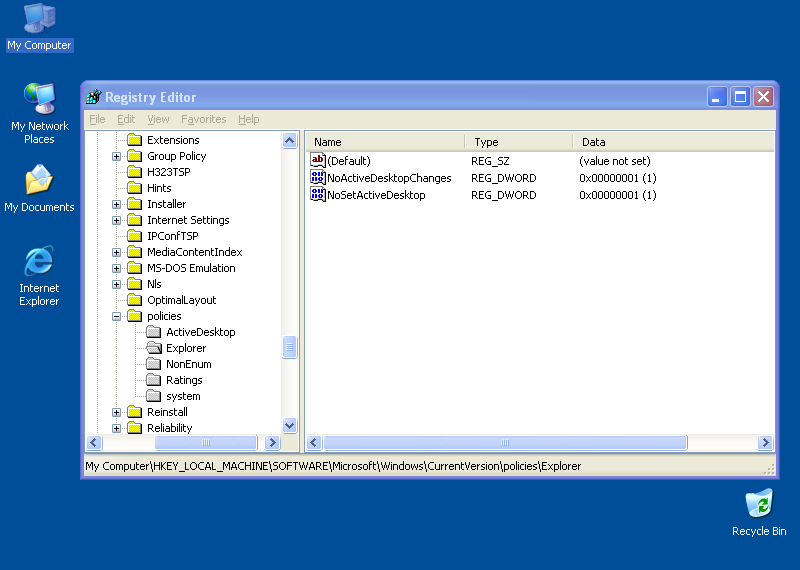Viewport: 800px width, 570px height.
Task: Open the Favorites menu
Action: pos(204,119)
